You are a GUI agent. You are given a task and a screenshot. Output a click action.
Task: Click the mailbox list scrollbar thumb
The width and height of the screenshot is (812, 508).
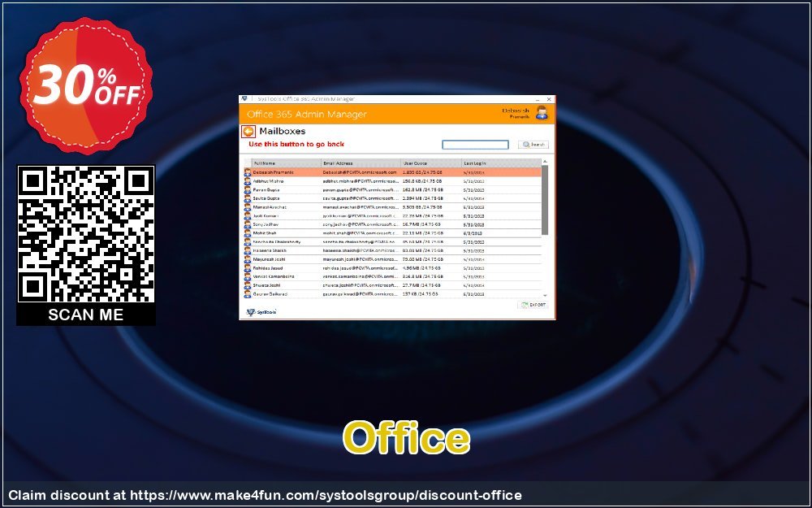tap(544, 201)
